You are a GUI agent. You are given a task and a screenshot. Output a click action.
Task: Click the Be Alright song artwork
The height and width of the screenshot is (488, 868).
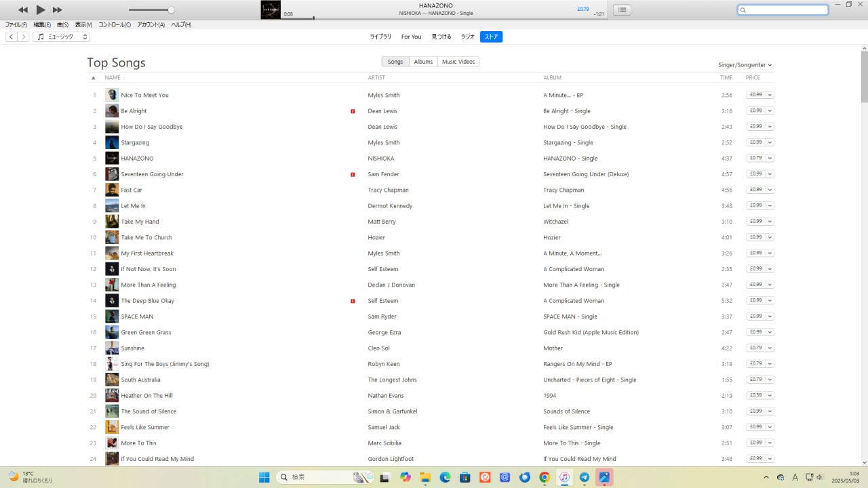tap(112, 111)
